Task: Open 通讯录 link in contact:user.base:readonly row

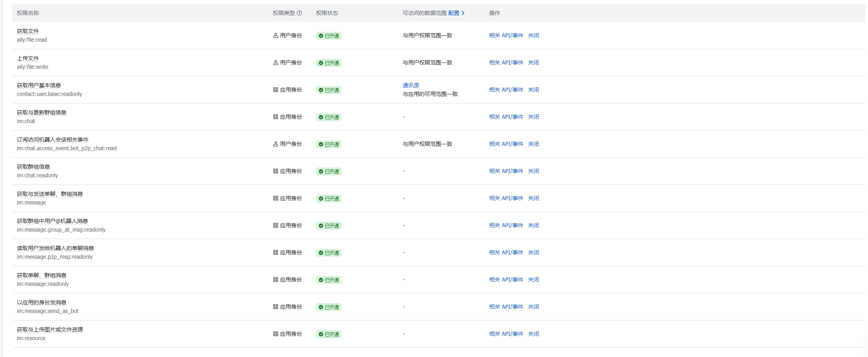Action: pyautogui.click(x=411, y=85)
